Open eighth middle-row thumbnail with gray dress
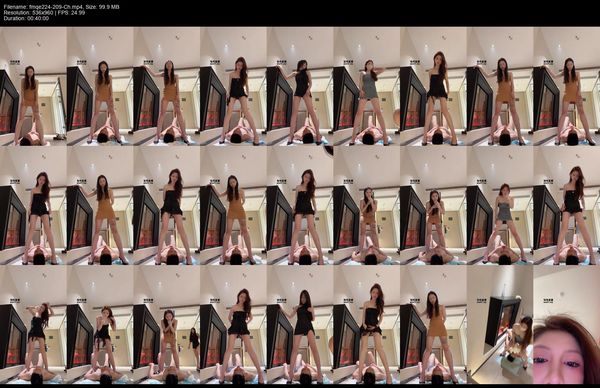Image resolution: width=600 pixels, height=388 pixels. (500, 206)
